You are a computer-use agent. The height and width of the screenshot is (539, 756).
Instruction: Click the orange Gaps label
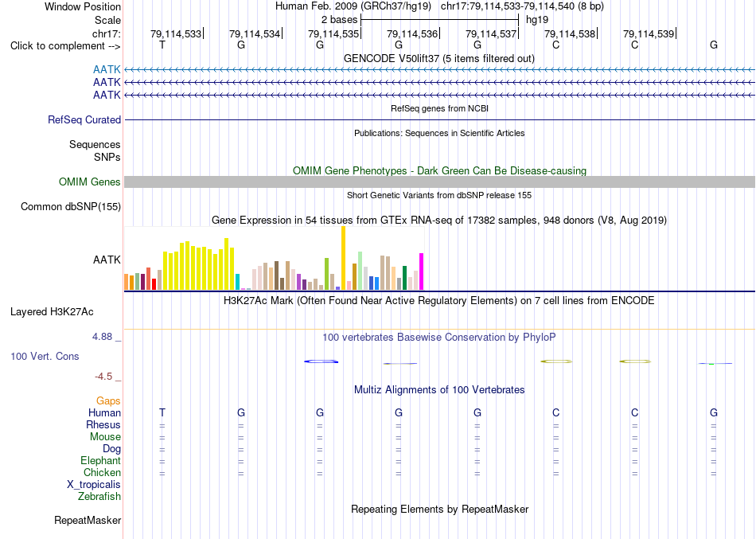(108, 401)
